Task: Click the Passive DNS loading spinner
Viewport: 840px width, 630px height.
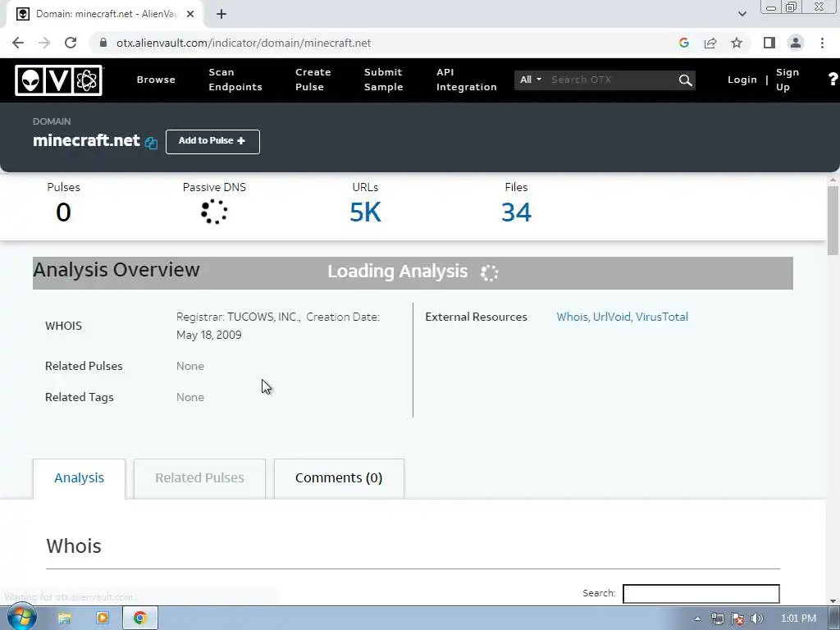Action: (214, 212)
